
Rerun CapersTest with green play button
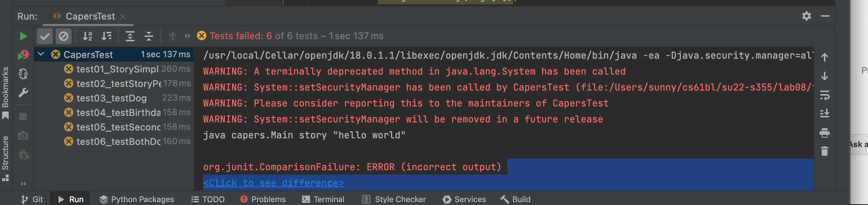[x=23, y=36]
